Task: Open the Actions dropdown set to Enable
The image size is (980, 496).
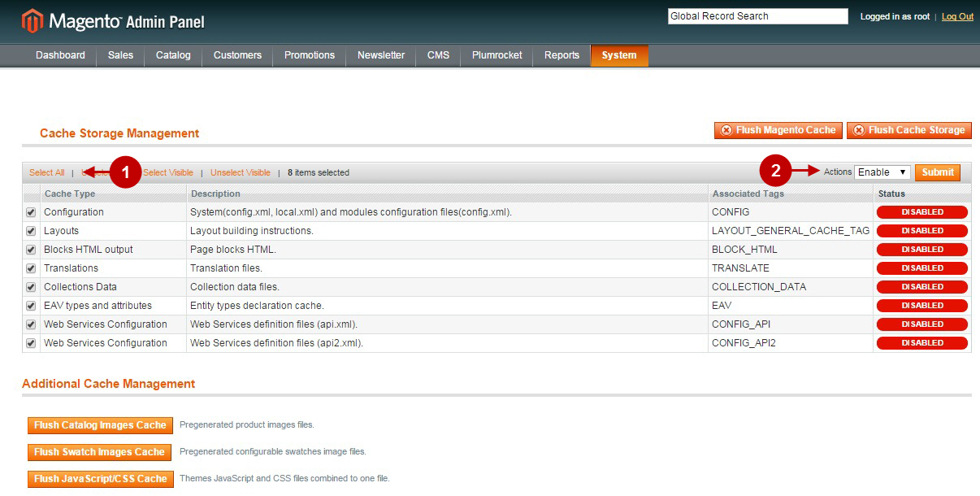Action: tap(882, 172)
